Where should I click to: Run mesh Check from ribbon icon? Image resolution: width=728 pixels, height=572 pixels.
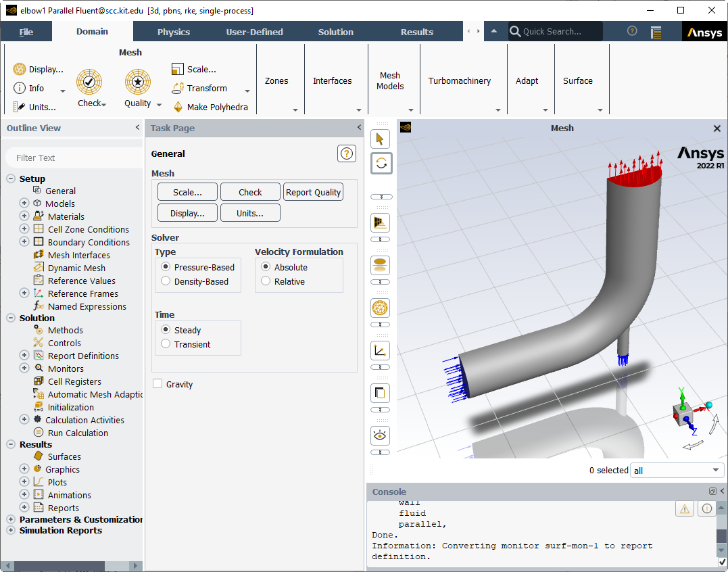pos(89,82)
